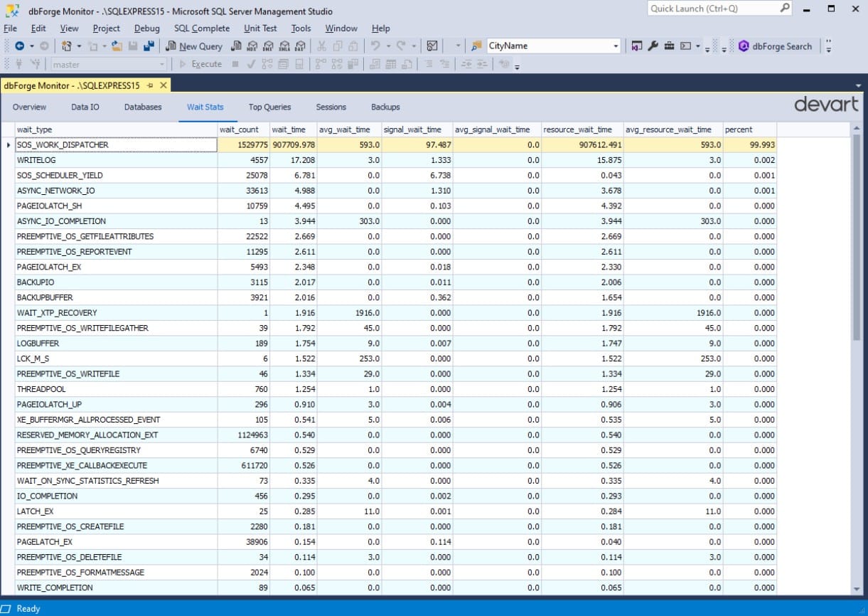Click the Connect plug icon
This screenshot has width=868, height=616.
click(x=19, y=64)
